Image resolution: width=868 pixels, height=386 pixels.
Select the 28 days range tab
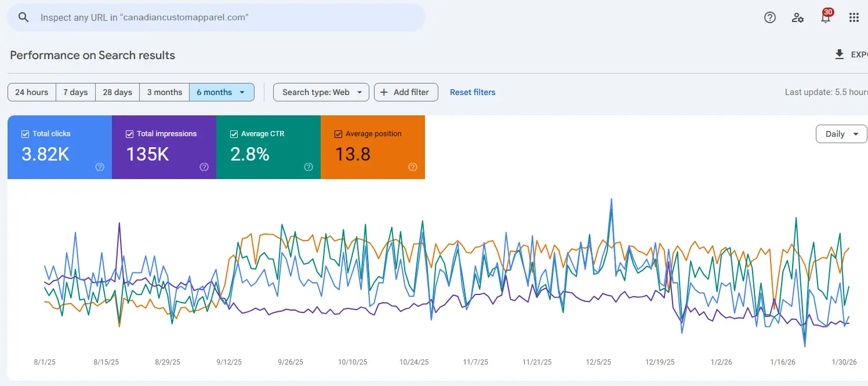point(117,92)
